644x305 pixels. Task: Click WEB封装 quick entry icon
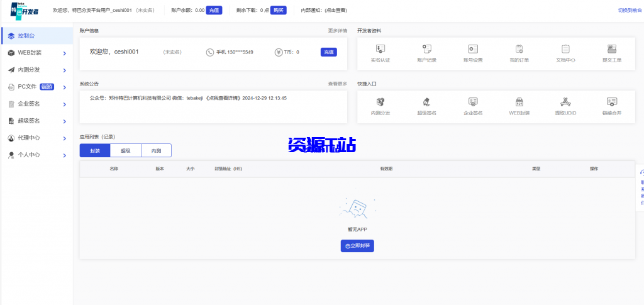(519, 102)
